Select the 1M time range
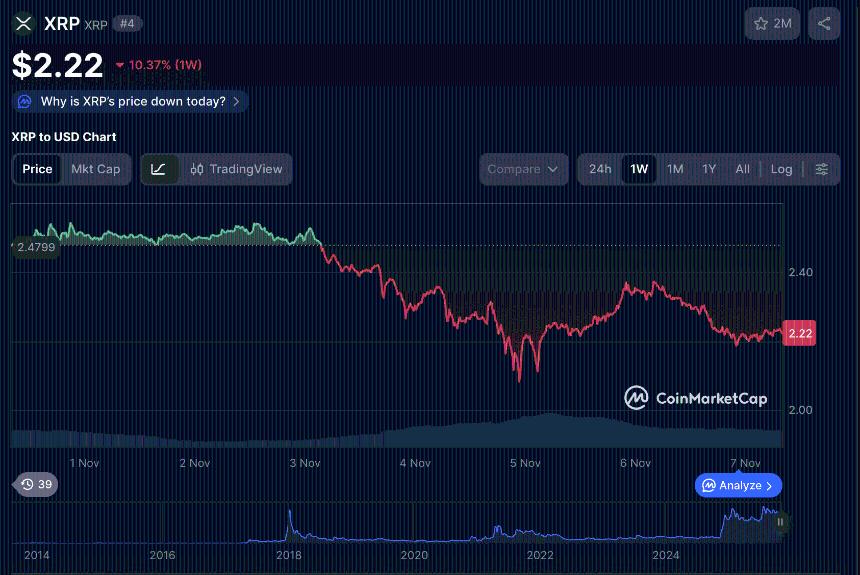Image resolution: width=860 pixels, height=575 pixels. tap(675, 169)
